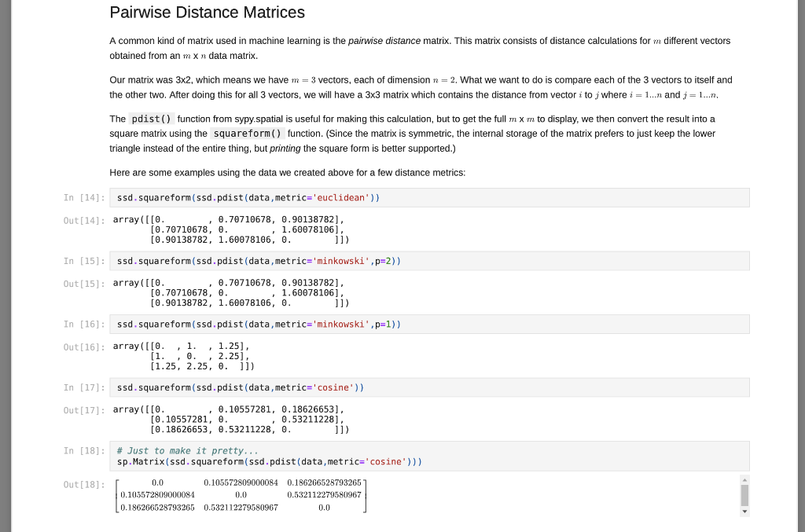Click the Out[14] array output

228,229
